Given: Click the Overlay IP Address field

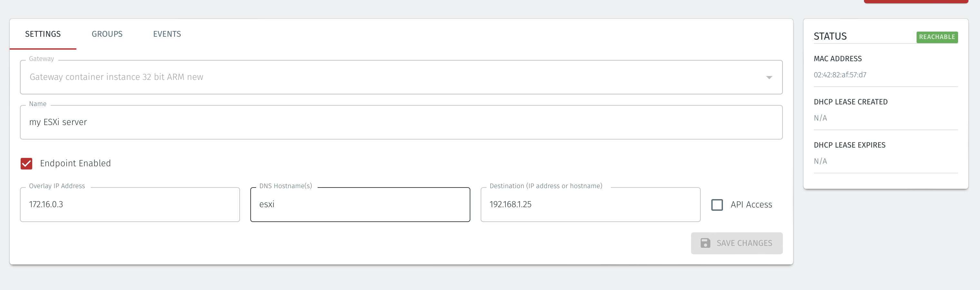Looking at the screenshot, I should coord(130,204).
